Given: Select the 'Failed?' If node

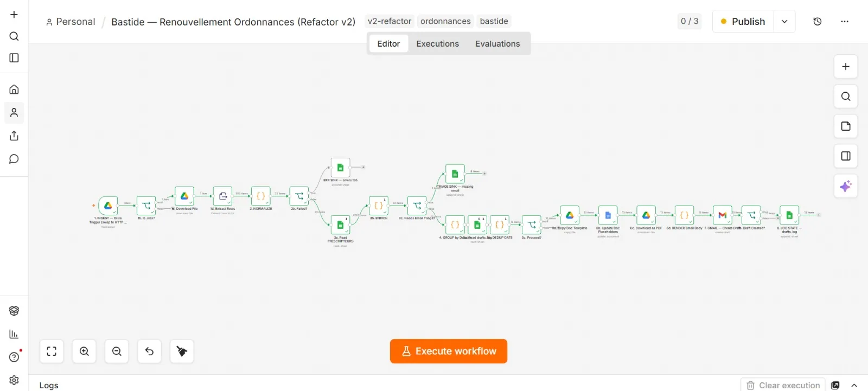Looking at the screenshot, I should [x=299, y=196].
